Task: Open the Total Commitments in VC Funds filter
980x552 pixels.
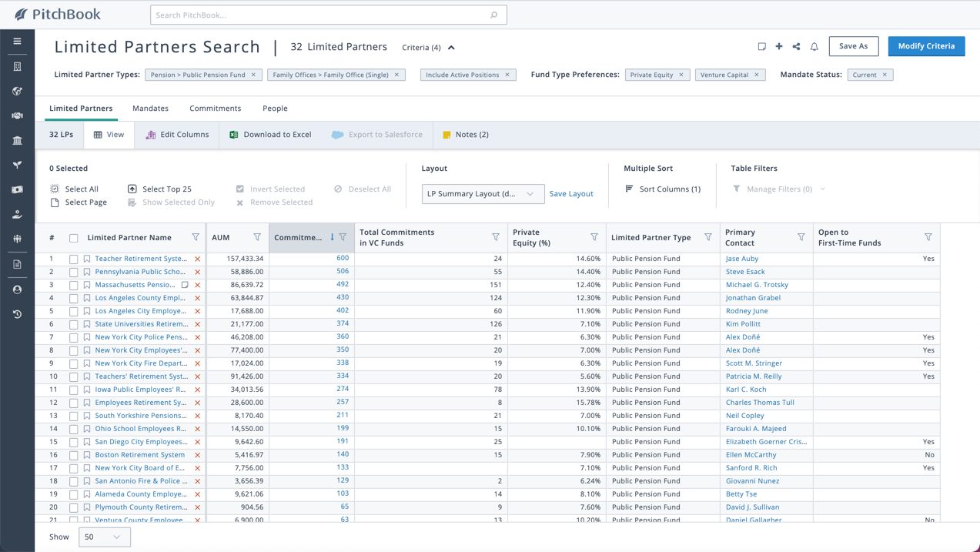Action: point(496,237)
